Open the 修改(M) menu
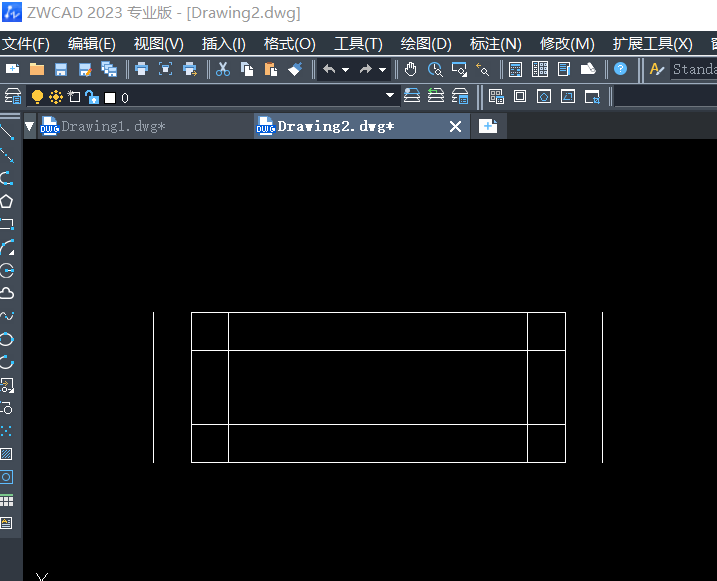 point(567,44)
